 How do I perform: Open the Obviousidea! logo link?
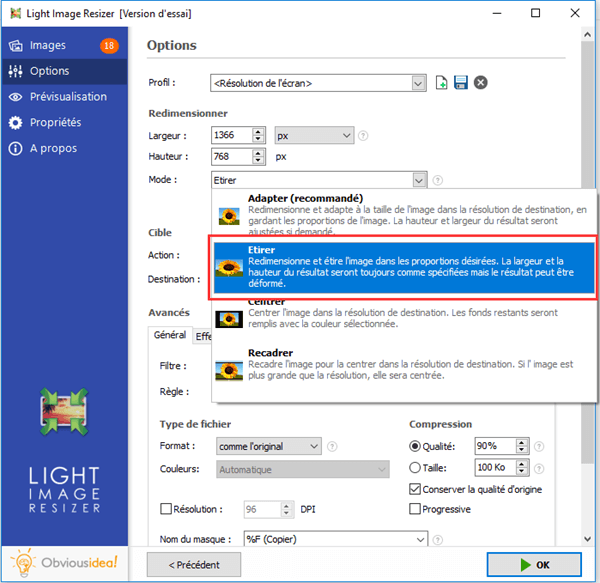pyautogui.click(x=64, y=563)
